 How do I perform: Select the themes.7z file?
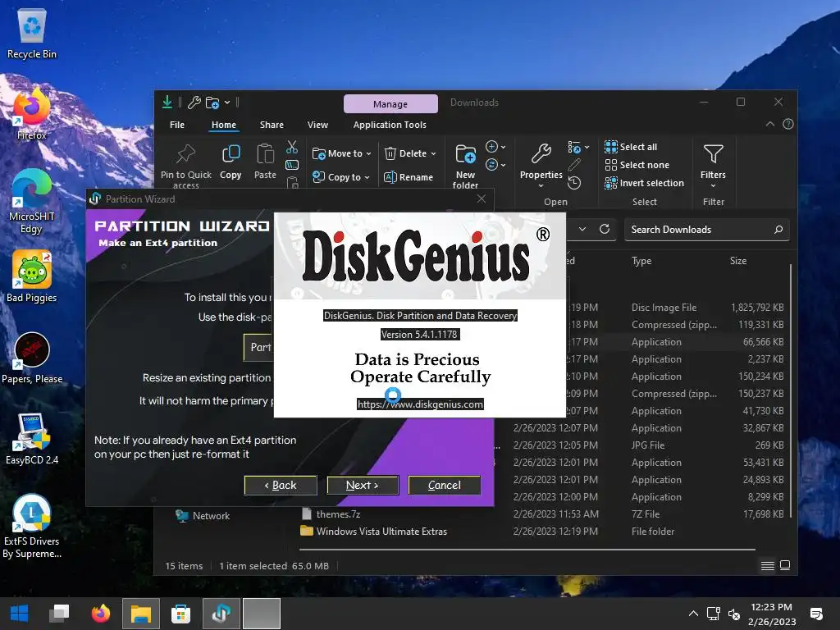coord(338,514)
